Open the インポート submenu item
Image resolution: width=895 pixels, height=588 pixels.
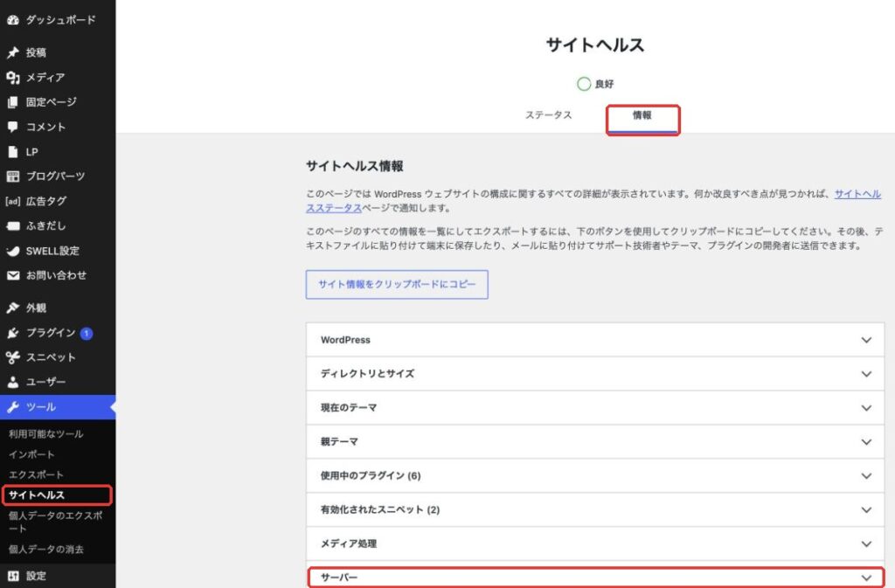coord(31,454)
